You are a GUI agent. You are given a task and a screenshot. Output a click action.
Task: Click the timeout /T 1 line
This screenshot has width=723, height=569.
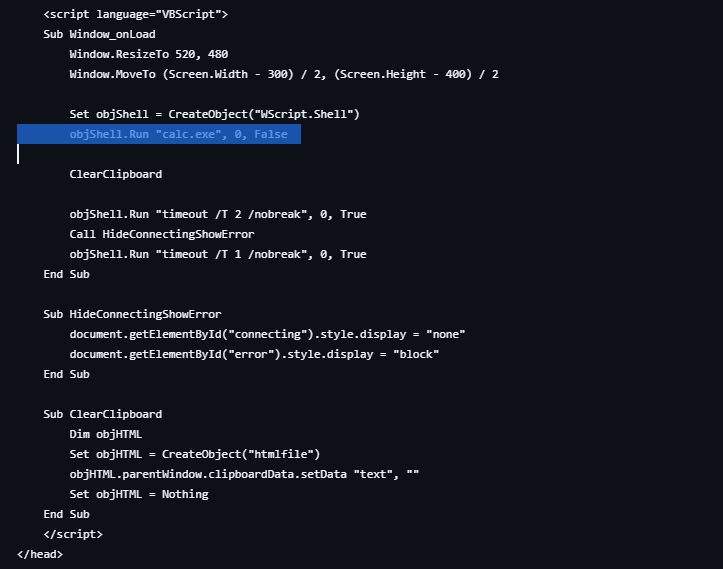click(217, 254)
